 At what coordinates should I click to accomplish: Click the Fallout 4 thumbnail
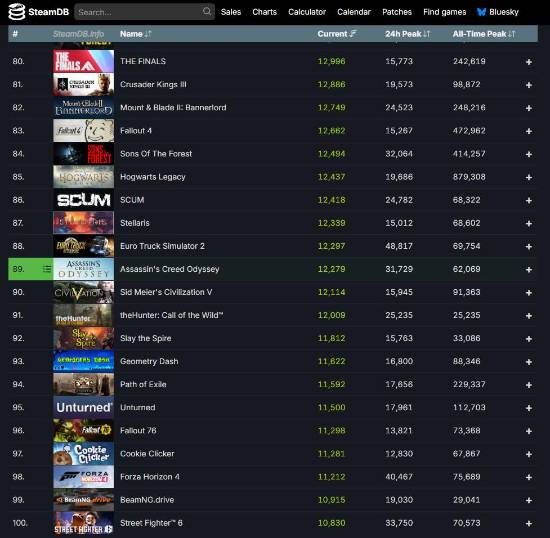click(x=83, y=131)
